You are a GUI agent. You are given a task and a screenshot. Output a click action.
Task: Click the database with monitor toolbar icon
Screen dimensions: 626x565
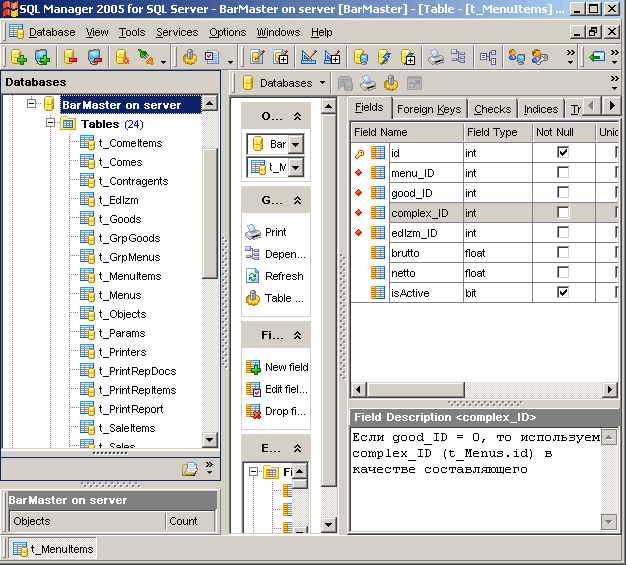[x=361, y=57]
